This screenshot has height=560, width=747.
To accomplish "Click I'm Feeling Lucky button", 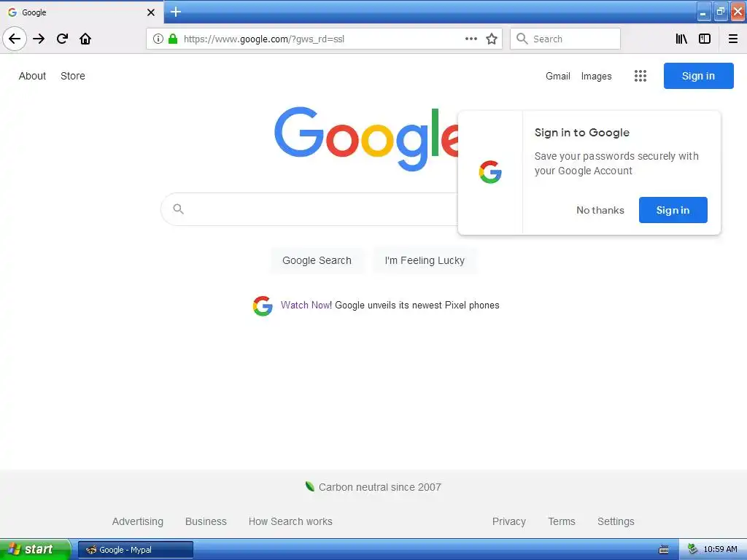I will 425,260.
